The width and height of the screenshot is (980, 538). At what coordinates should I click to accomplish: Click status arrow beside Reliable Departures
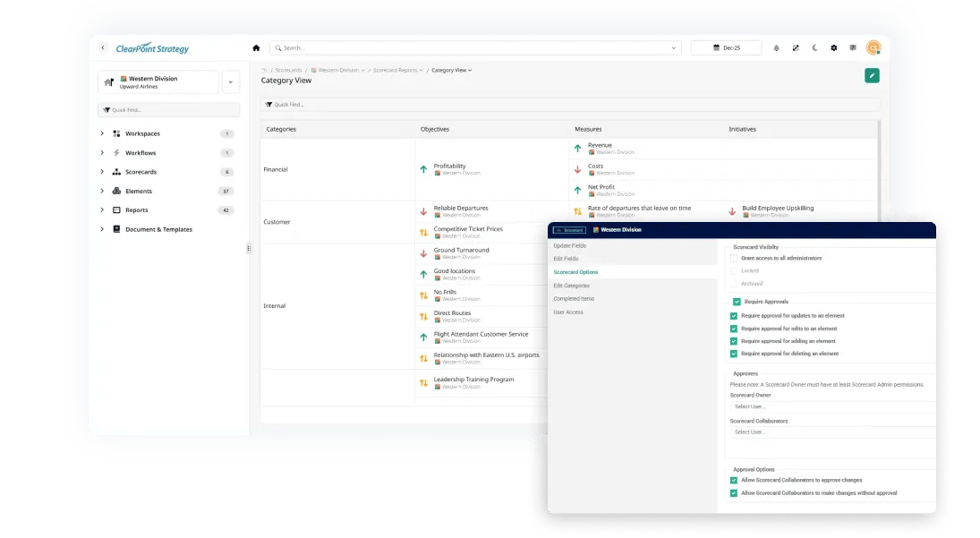(x=423, y=212)
